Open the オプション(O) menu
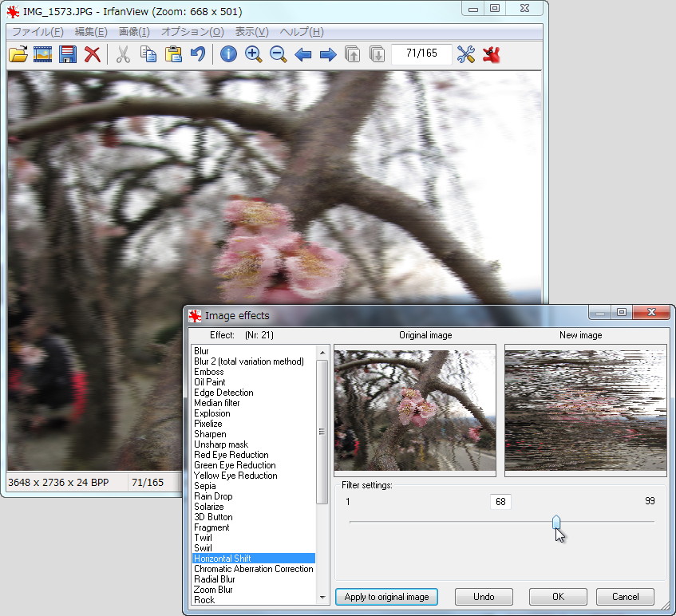The width and height of the screenshot is (676, 616). pos(192,32)
